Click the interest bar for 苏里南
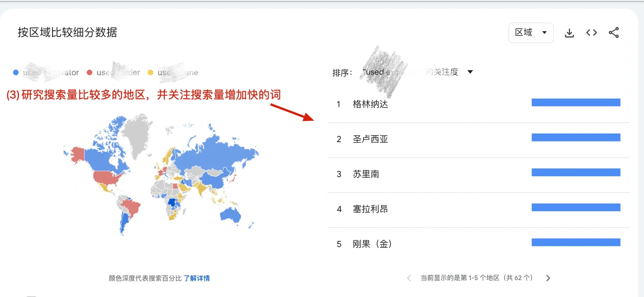The image size is (644, 297). click(576, 172)
